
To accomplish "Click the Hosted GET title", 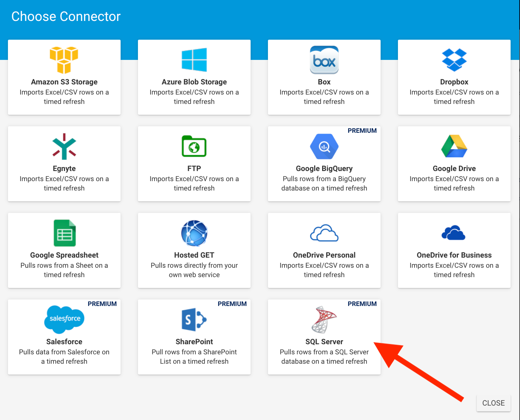I will 194,255.
